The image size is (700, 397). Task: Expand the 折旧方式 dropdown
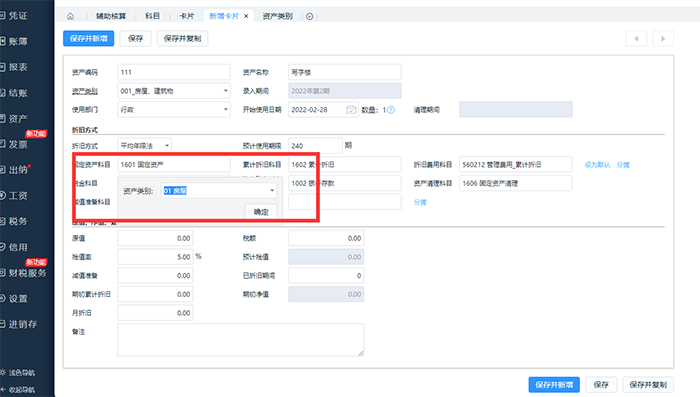point(167,146)
